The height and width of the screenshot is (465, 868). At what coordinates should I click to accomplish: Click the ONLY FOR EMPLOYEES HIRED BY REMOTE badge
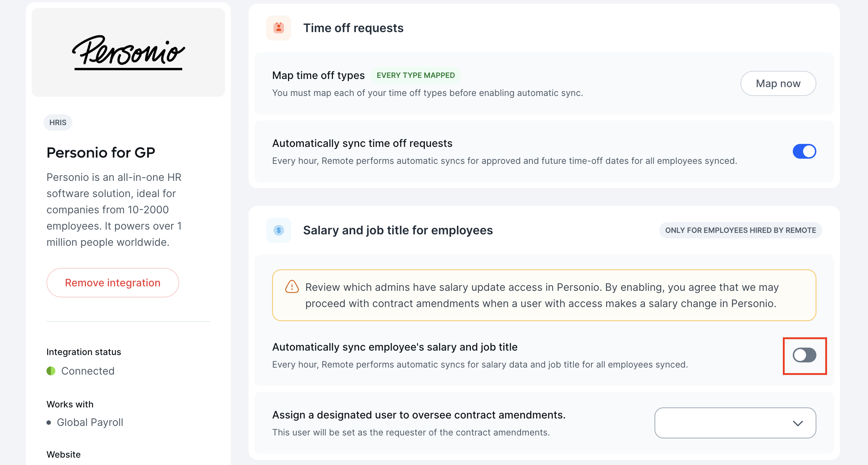pos(740,230)
